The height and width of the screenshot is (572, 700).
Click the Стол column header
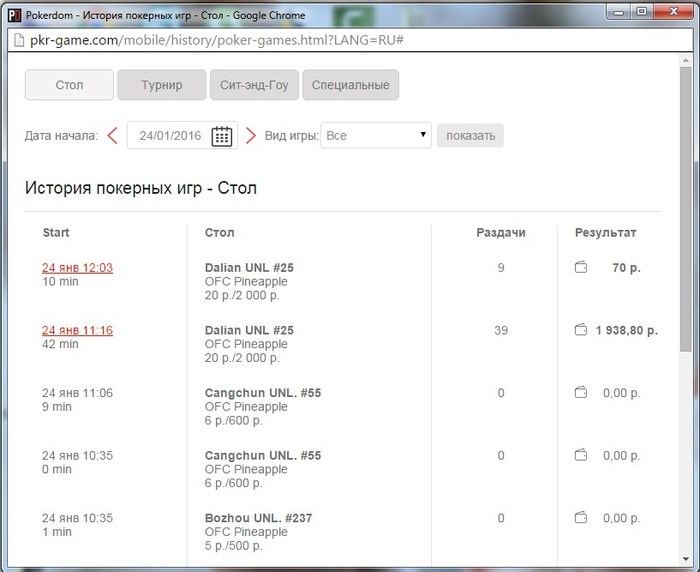219,232
